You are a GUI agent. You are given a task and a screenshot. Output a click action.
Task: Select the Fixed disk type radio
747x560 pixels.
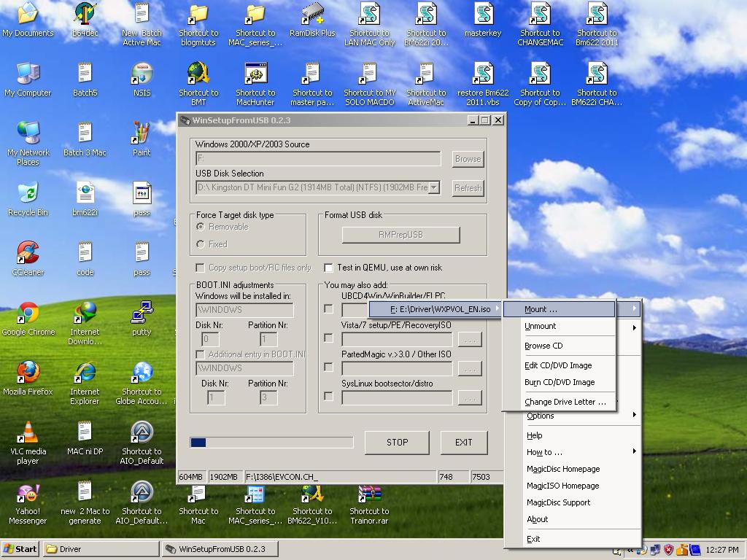(x=201, y=244)
